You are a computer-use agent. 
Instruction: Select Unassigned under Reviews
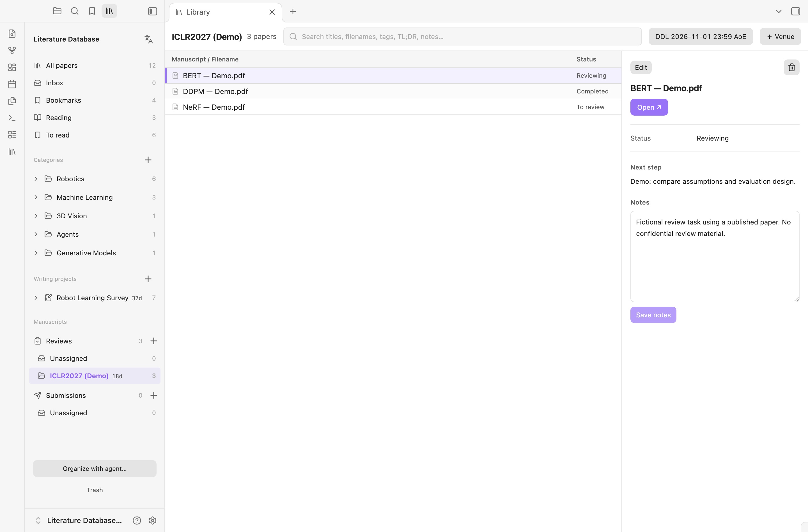click(95, 359)
